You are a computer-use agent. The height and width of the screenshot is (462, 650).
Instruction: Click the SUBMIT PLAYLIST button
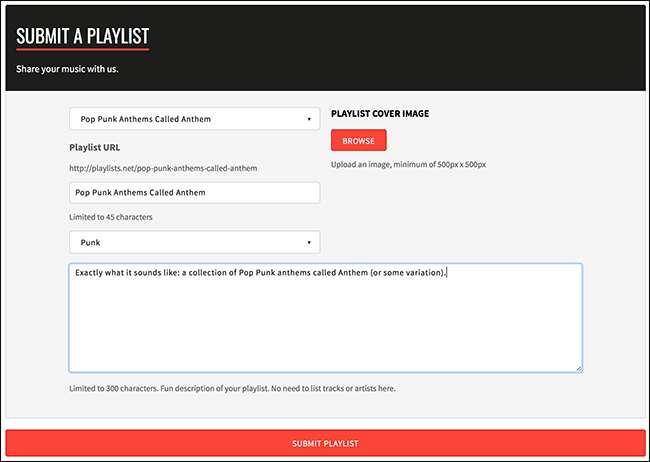click(x=325, y=443)
